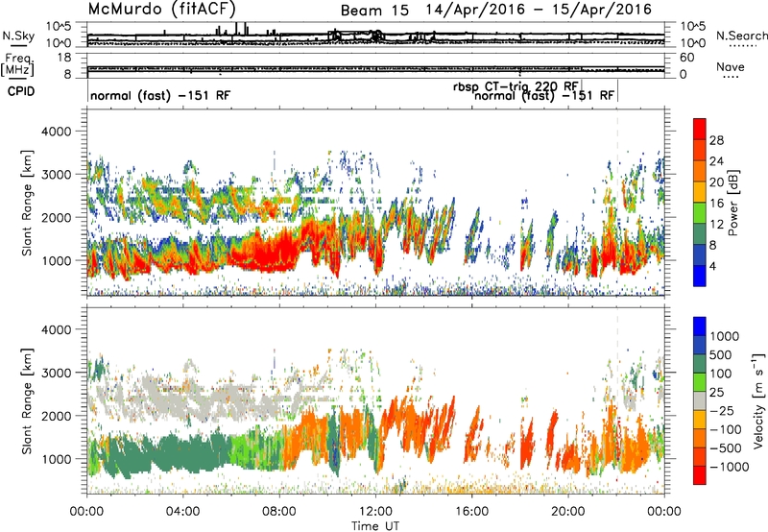Click the 3000 tick on the velocity panel axis

[x=56, y=373]
